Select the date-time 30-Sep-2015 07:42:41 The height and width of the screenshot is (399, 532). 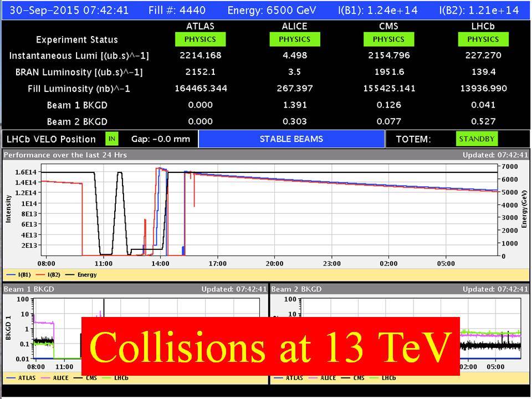click(69, 10)
